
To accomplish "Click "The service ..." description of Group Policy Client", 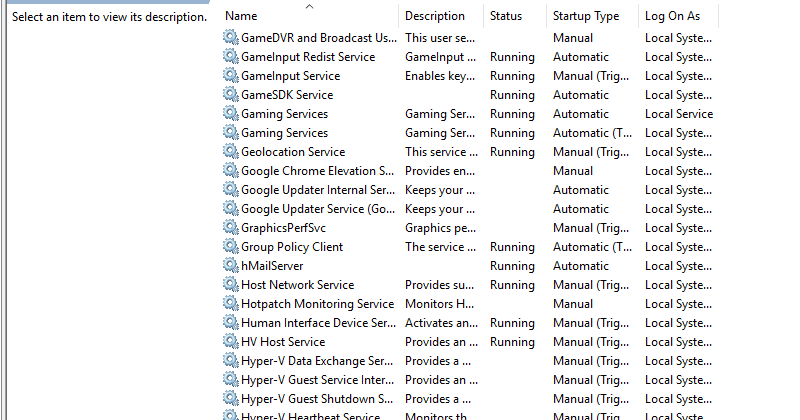I will click(x=441, y=246).
